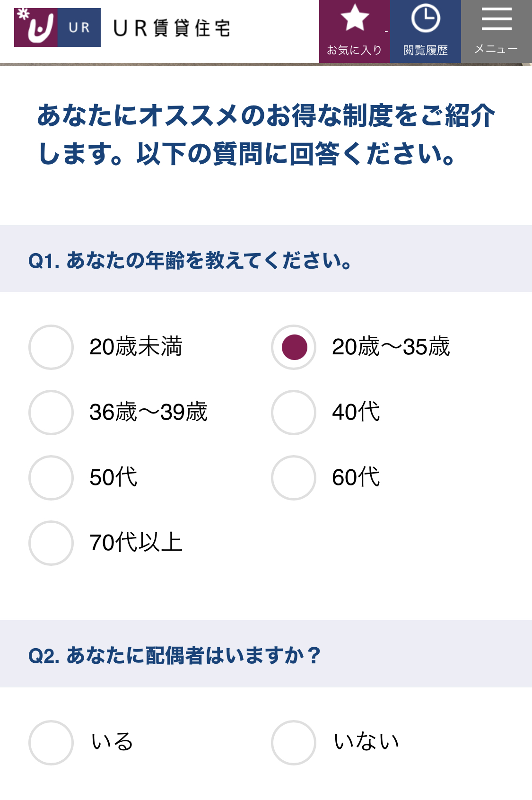
Task: Click the Q2 spouse question heading
Action: tap(174, 656)
